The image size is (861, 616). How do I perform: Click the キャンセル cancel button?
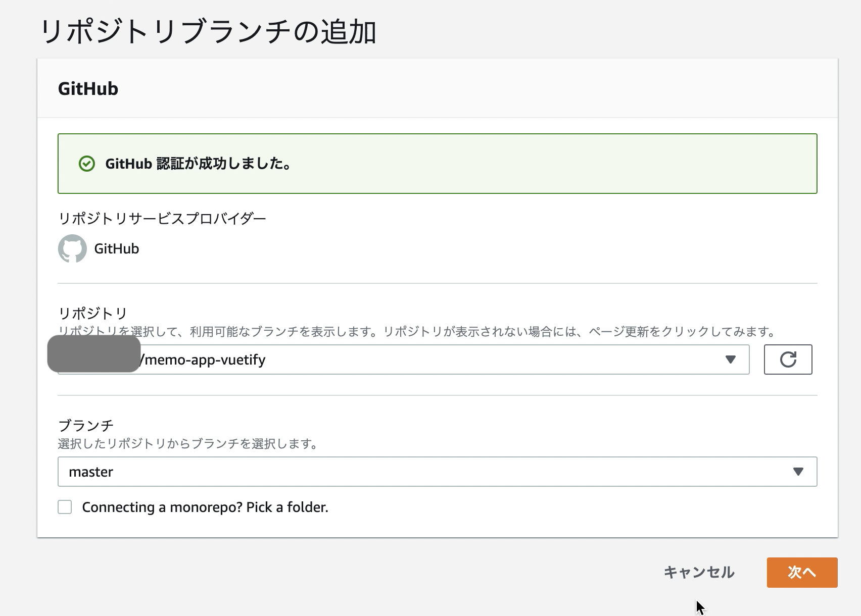tap(699, 572)
